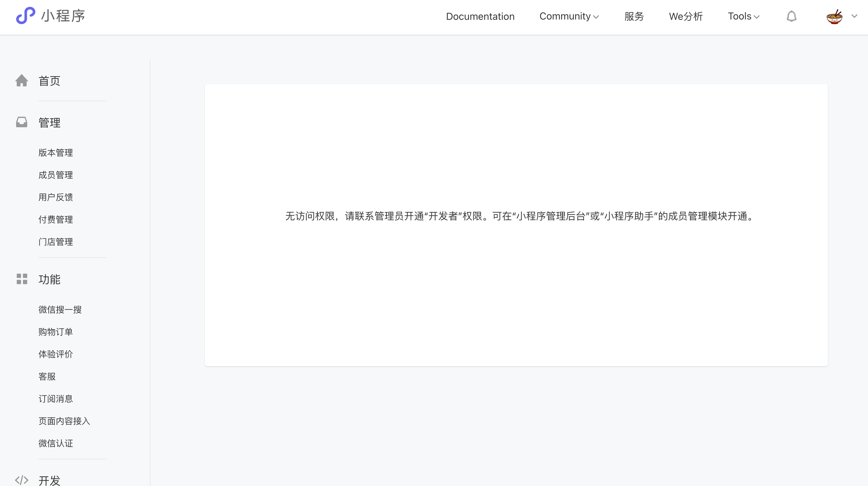Go to We分析 analytics
Viewport: 868px width, 486px height.
click(x=686, y=16)
